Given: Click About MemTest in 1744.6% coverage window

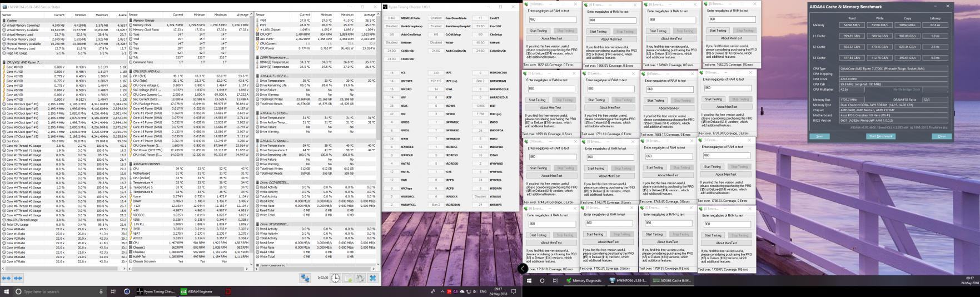Looking at the screenshot, I should coord(551,176).
